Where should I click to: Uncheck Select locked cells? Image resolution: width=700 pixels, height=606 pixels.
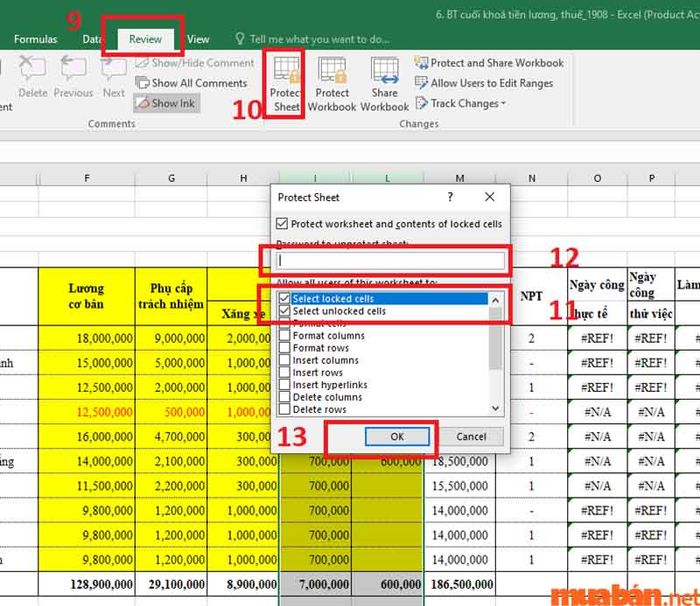[x=284, y=298]
